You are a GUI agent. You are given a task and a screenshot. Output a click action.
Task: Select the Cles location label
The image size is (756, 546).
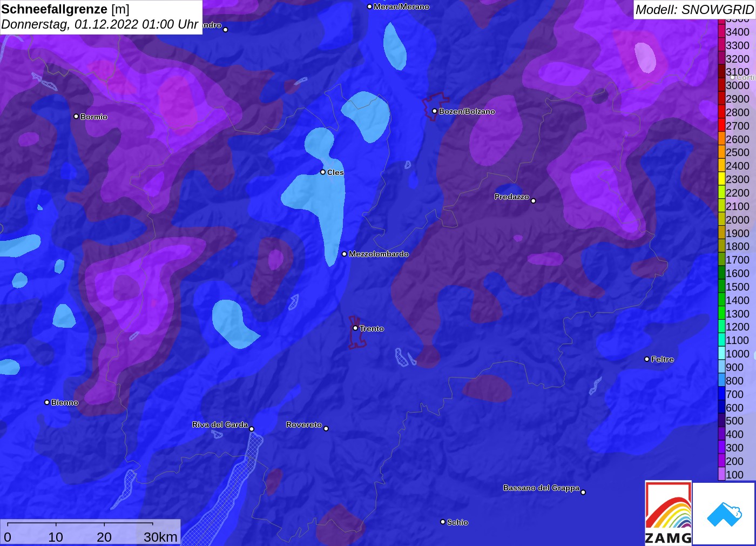[x=335, y=172]
